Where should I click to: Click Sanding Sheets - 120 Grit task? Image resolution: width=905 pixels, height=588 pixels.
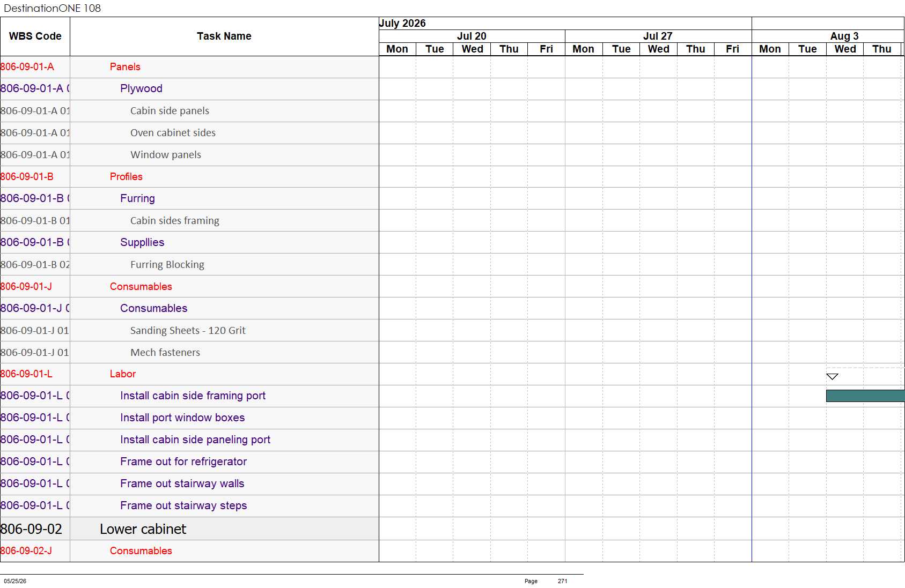pyautogui.click(x=188, y=331)
